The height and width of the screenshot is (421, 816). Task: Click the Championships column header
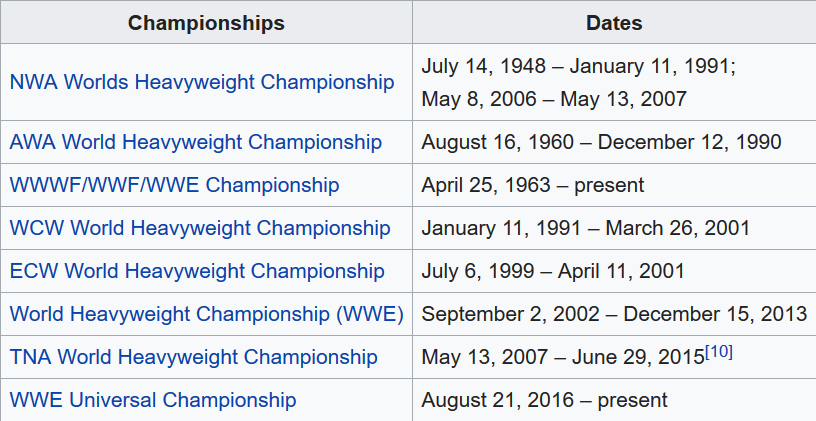[x=206, y=22]
